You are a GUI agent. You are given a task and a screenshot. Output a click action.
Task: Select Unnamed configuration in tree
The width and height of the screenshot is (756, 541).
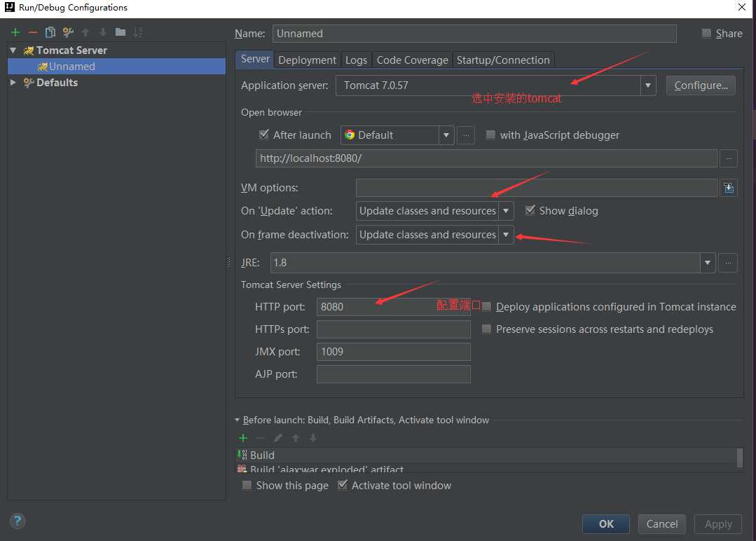(117, 67)
